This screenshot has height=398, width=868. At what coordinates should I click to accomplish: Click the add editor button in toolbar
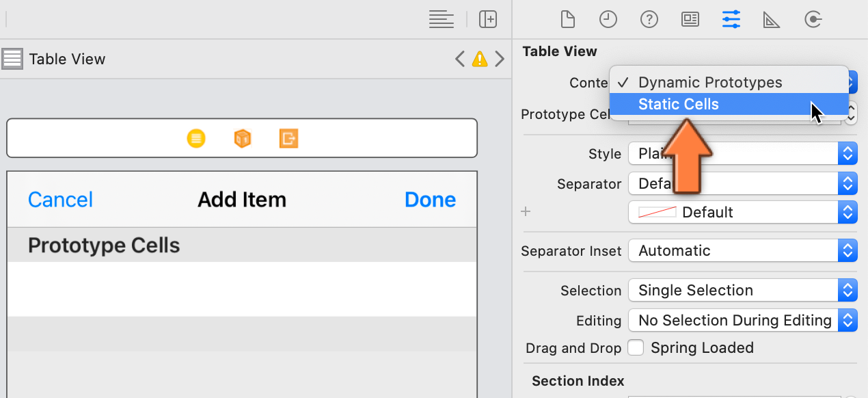pyautogui.click(x=488, y=19)
